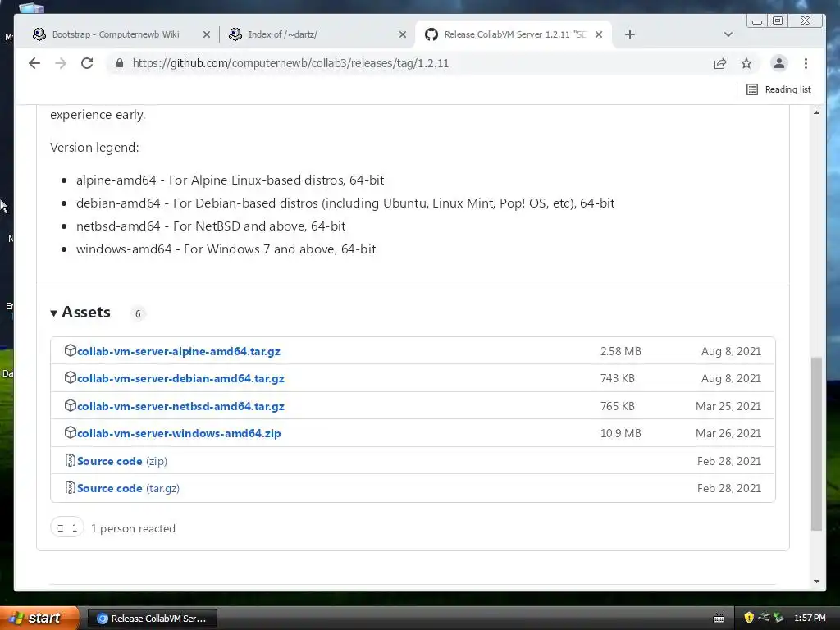Click scrollbar down arrow
840x630 pixels.
pyautogui.click(x=816, y=582)
